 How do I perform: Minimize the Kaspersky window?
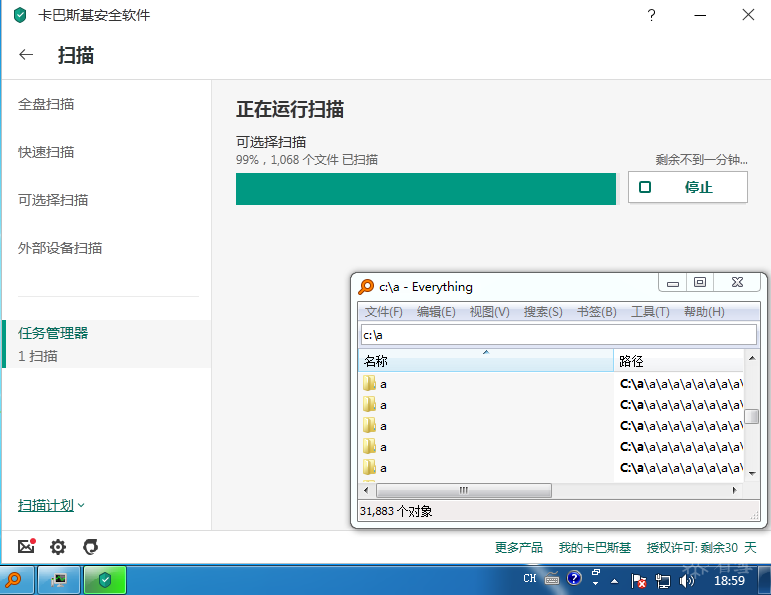(x=700, y=15)
